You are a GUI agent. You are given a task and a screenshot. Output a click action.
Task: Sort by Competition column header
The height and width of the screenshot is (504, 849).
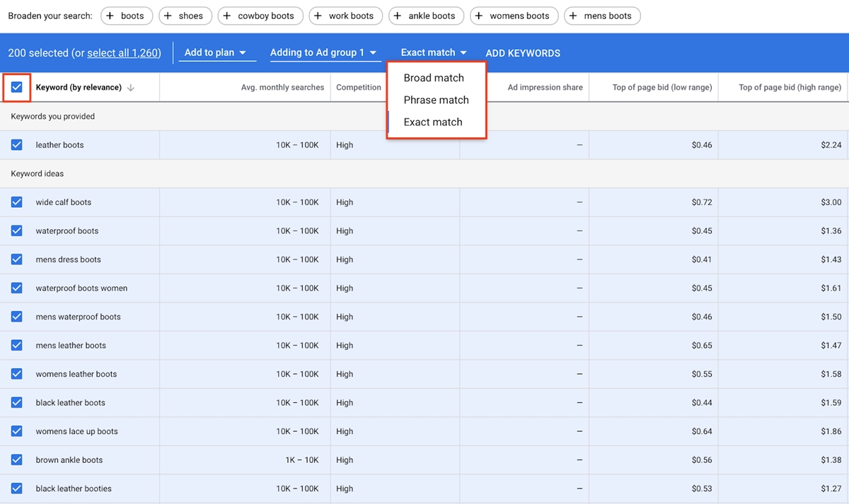click(x=359, y=88)
